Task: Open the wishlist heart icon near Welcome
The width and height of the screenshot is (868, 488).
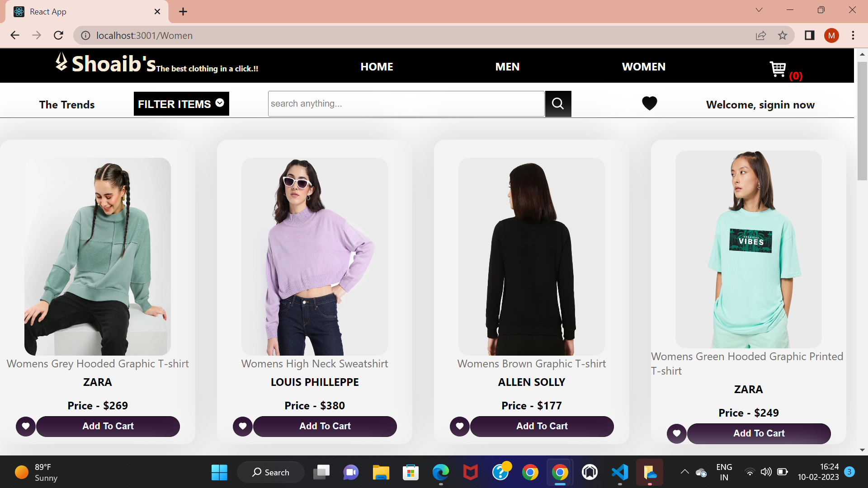Action: click(x=650, y=103)
